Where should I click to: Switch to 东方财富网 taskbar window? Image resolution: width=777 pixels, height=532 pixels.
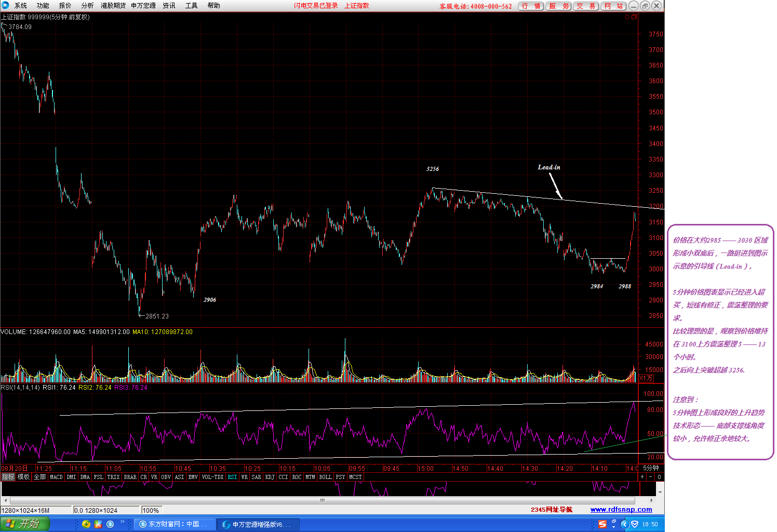click(x=175, y=525)
